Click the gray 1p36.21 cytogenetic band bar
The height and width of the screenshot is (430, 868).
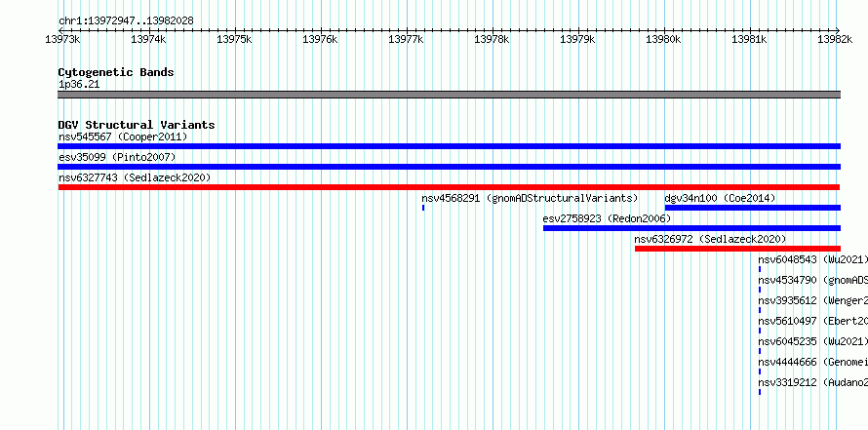point(449,95)
